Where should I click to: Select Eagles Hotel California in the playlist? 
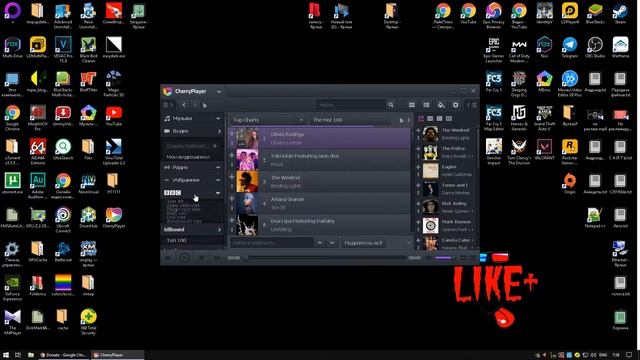446,171
